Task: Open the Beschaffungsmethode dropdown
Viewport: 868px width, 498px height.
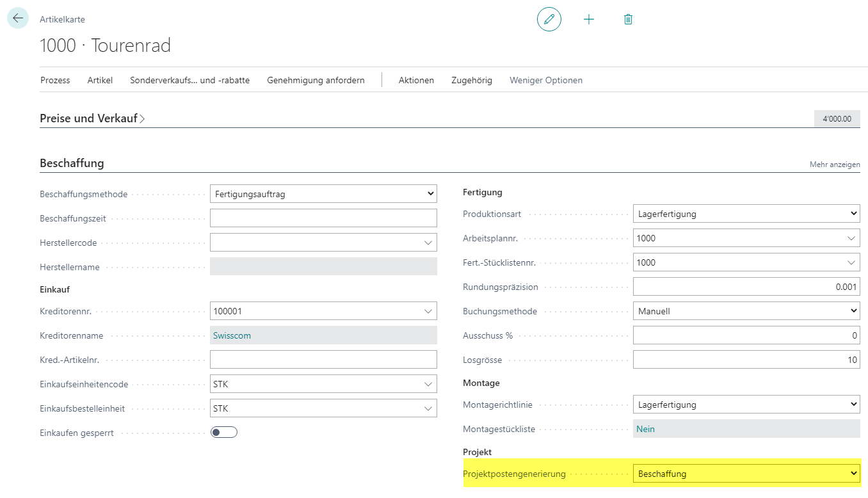Action: pos(323,194)
